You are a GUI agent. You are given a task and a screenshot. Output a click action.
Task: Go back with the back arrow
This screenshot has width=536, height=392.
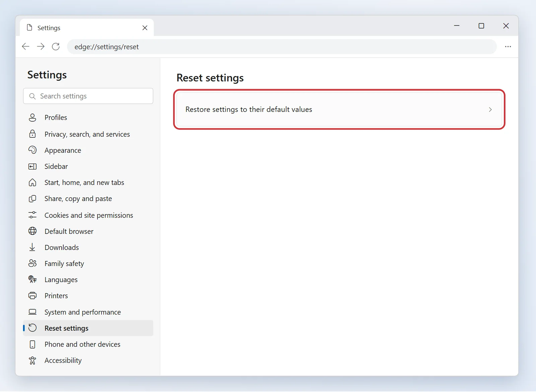tap(25, 47)
